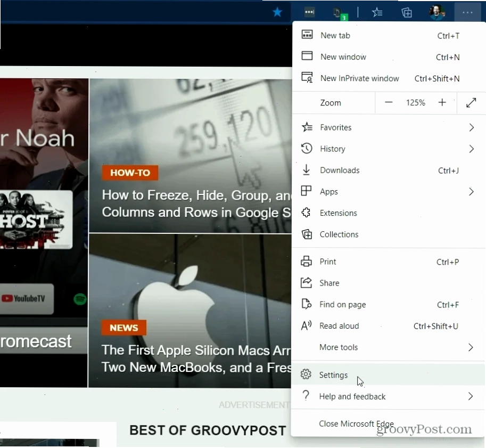486x448 pixels.
Task: Click the Find on page icon
Action: (x=306, y=304)
